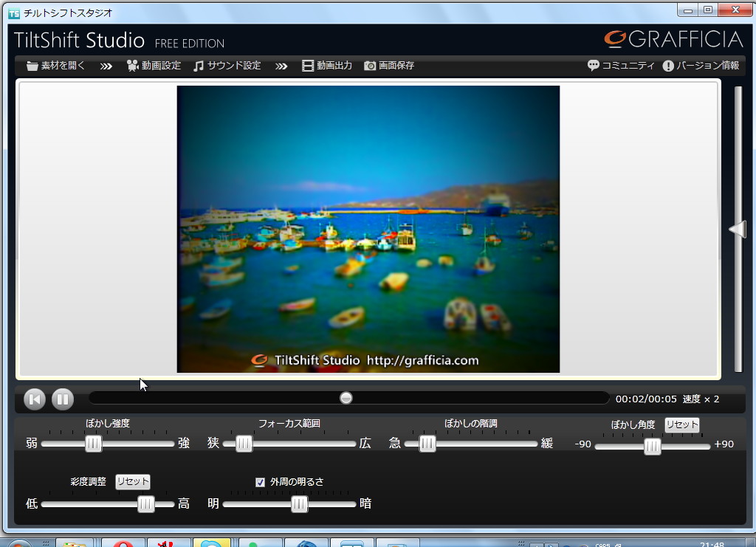Reset saturation with 彩度調整 リセット button
756x547 pixels.
(x=133, y=481)
